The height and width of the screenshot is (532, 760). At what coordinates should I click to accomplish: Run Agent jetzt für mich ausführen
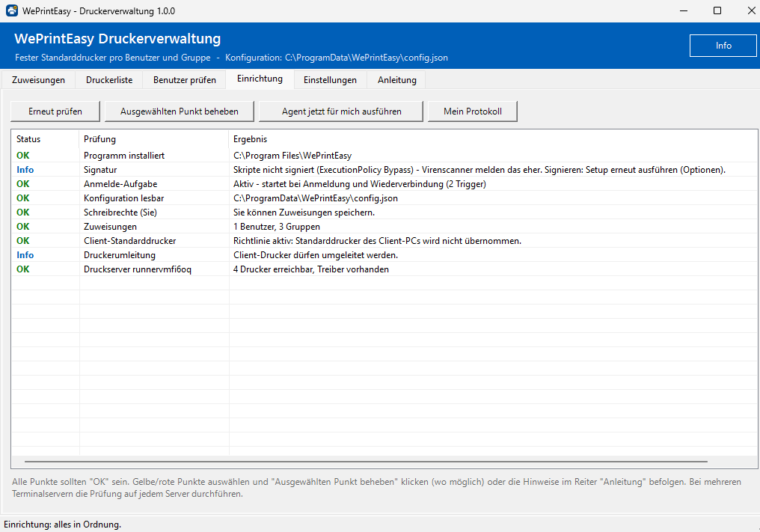[341, 111]
